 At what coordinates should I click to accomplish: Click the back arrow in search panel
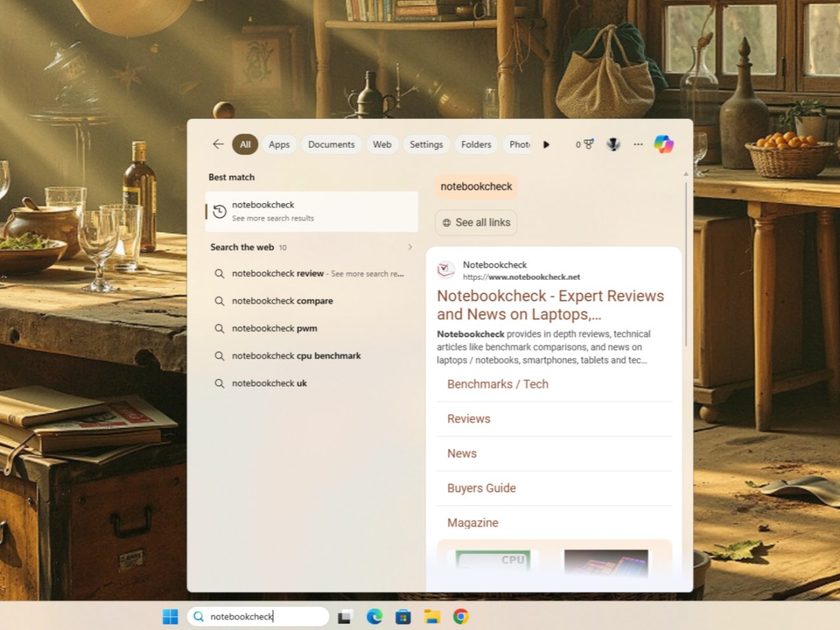[x=218, y=144]
